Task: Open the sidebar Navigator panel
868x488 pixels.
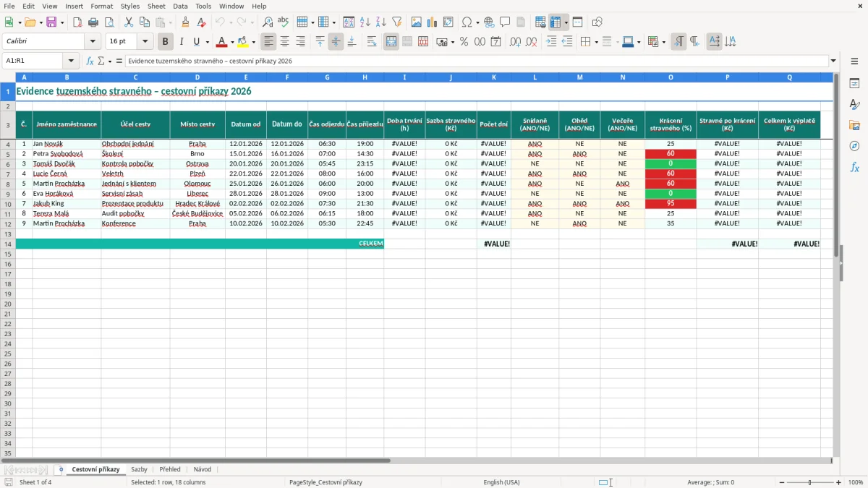Action: coord(854,146)
